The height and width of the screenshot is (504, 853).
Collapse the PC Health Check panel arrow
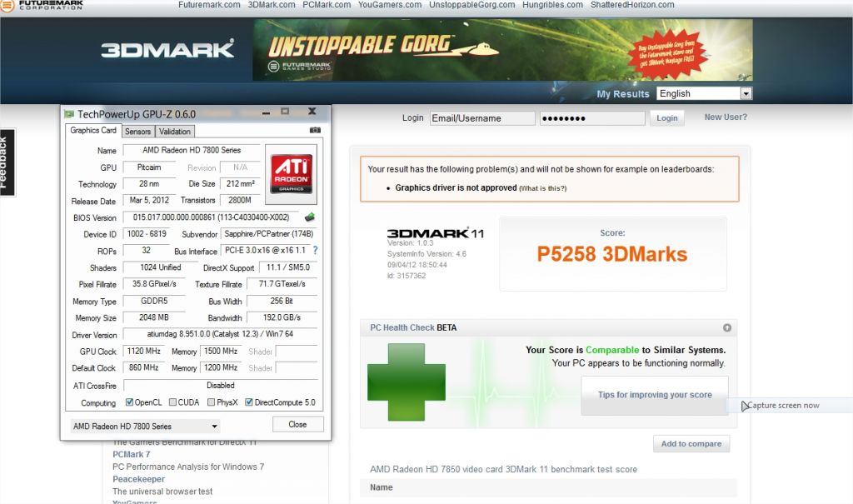click(x=726, y=327)
